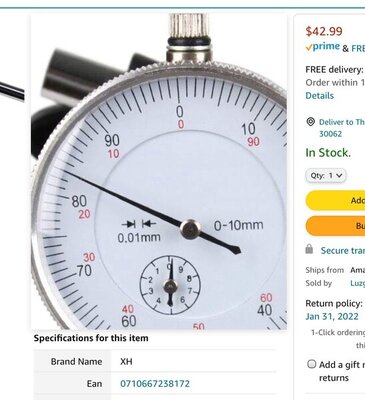Click the location pin icon

310,122
